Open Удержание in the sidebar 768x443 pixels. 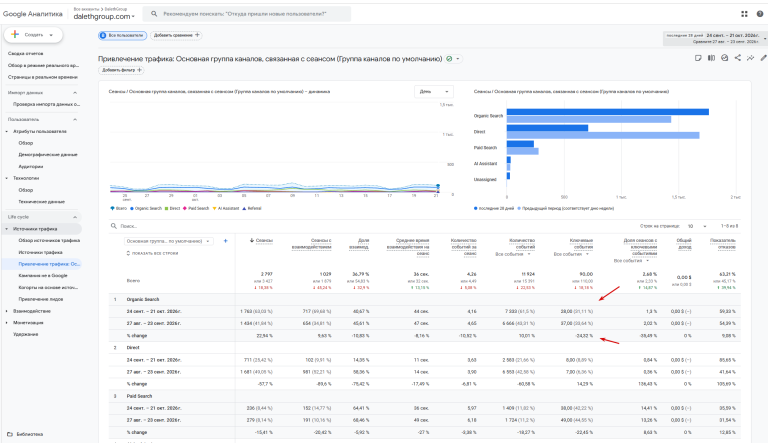[x=25, y=334]
